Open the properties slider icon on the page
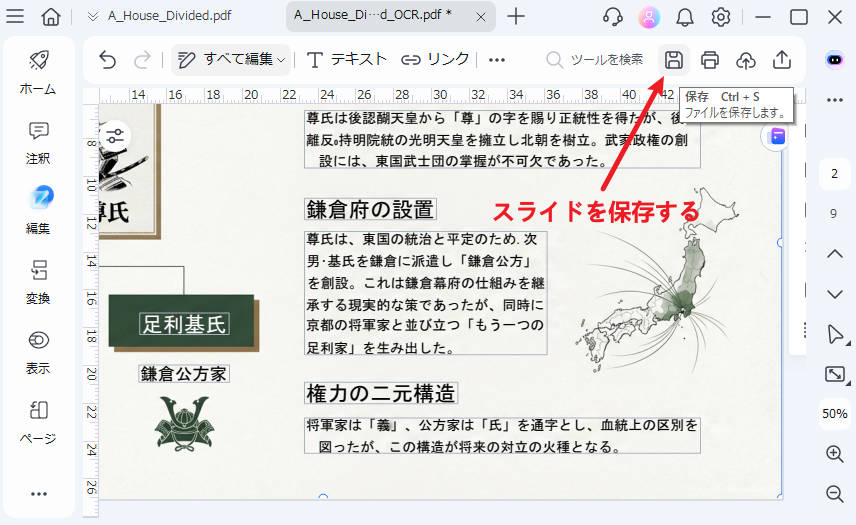 coord(115,136)
